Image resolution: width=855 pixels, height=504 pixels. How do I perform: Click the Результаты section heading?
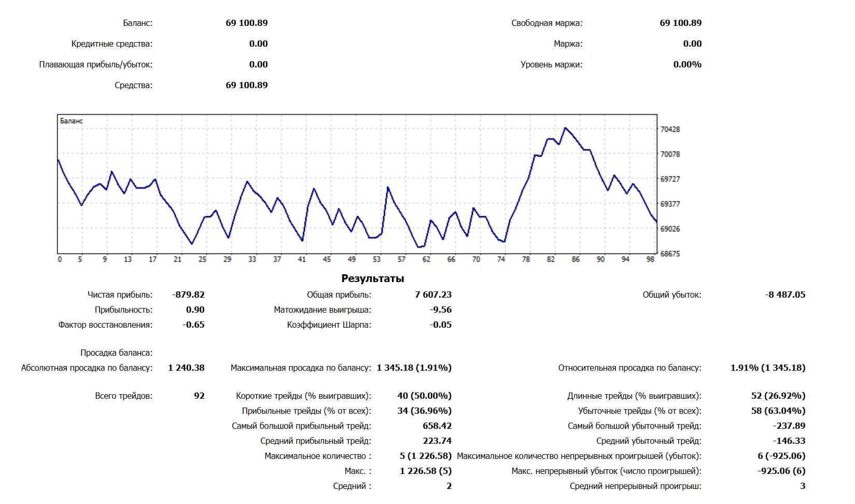click(372, 278)
